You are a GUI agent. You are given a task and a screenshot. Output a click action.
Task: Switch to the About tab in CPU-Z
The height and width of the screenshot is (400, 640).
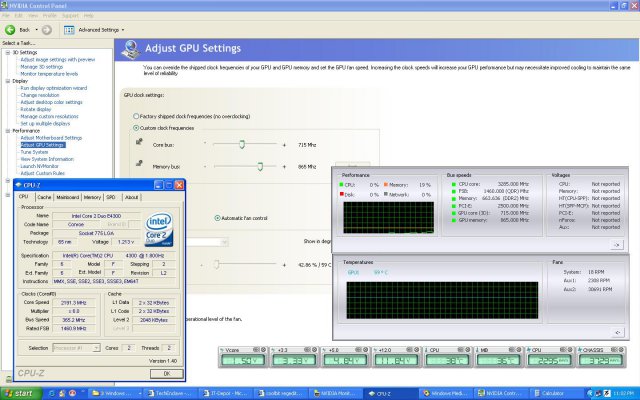pos(131,197)
